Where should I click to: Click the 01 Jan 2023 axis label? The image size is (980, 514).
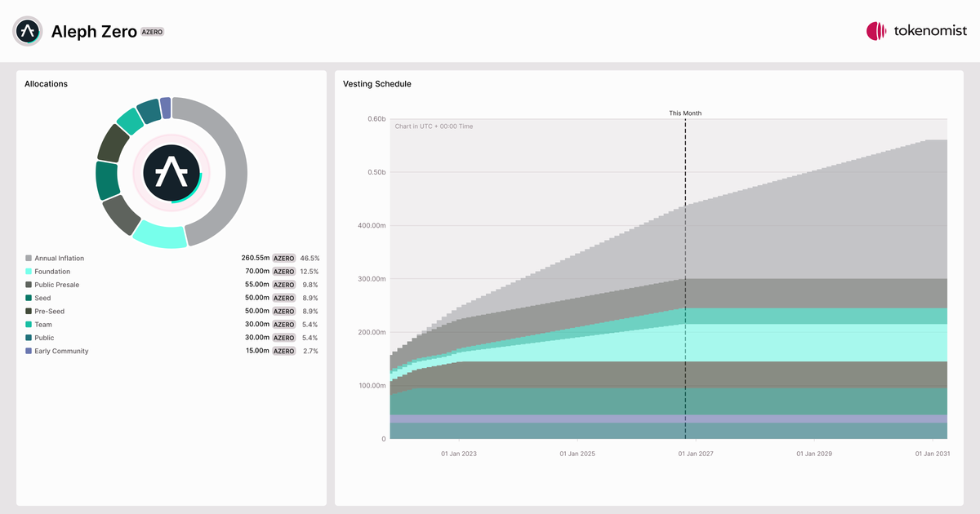459,453
